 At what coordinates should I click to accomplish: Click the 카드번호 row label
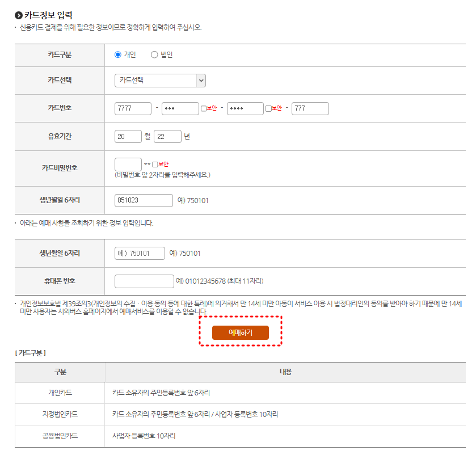pyautogui.click(x=60, y=108)
